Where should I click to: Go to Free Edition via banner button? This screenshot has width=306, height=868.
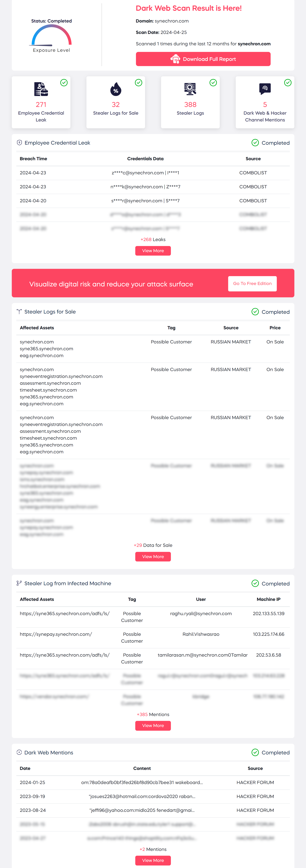(x=252, y=284)
